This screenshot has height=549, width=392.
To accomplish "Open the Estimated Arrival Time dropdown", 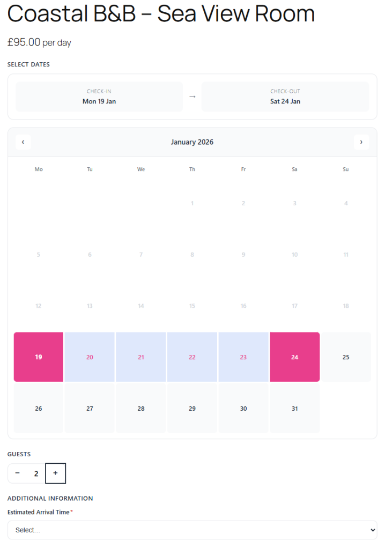I will (192, 530).
